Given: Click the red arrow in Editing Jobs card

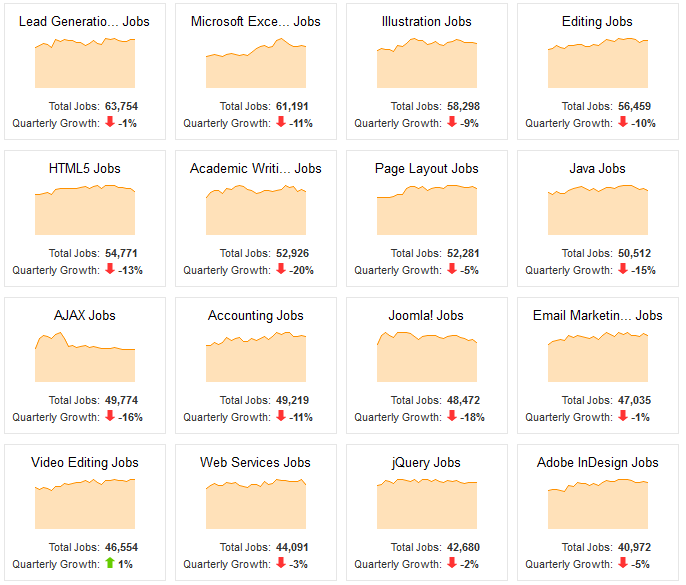Looking at the screenshot, I should coord(623,122).
